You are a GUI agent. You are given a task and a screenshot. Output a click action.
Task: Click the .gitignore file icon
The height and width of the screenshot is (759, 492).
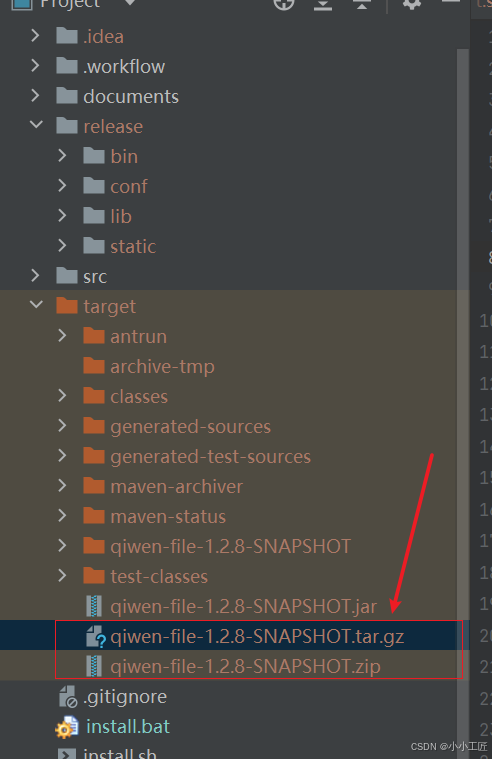pyautogui.click(x=68, y=697)
